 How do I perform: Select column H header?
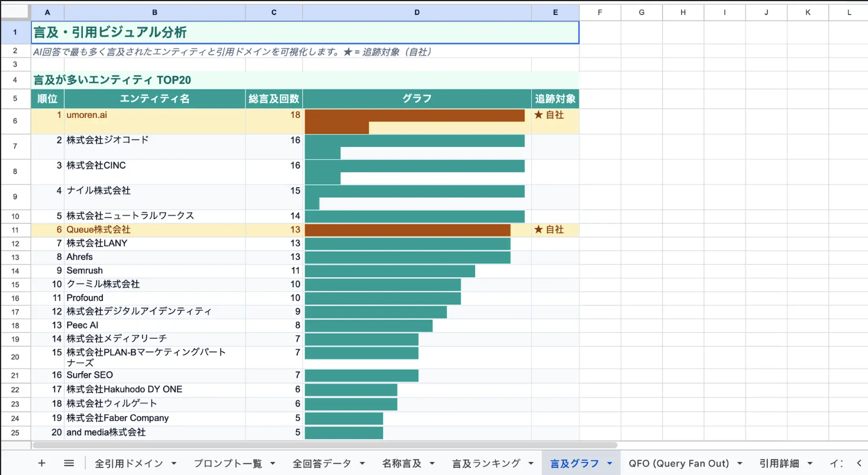pyautogui.click(x=683, y=12)
